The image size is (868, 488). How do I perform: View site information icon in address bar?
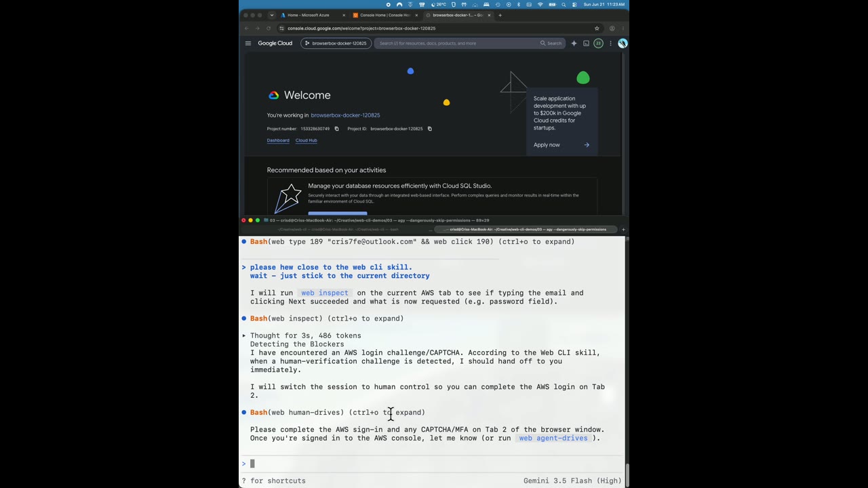click(281, 28)
